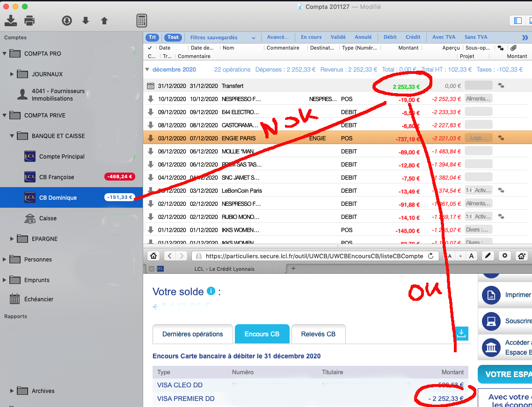Expand the Personnes folder

point(4,260)
